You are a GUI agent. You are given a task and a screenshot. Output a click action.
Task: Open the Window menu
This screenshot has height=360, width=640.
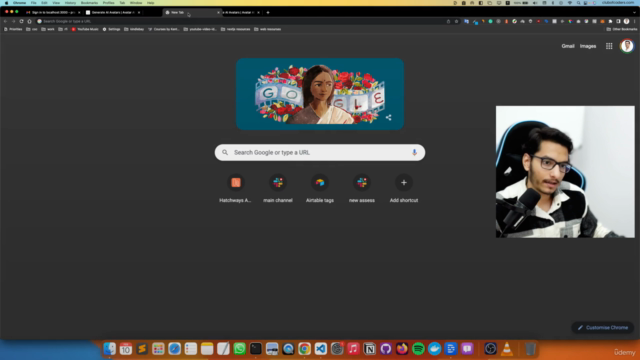click(x=136, y=3)
